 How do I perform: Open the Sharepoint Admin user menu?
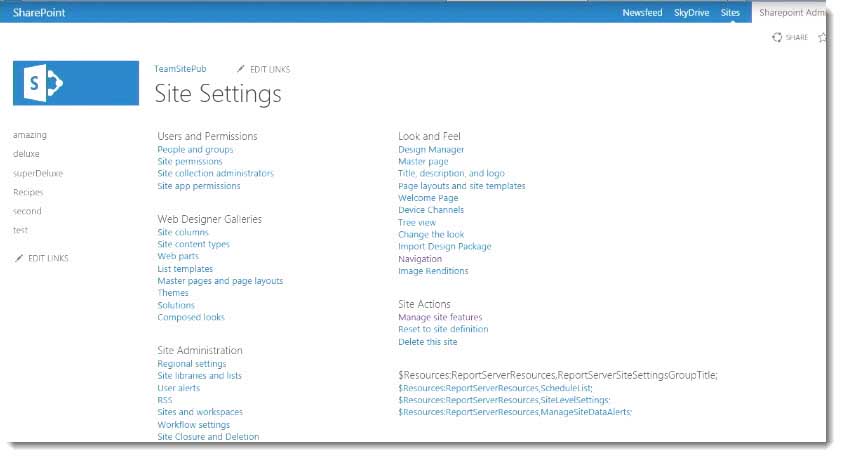click(792, 12)
